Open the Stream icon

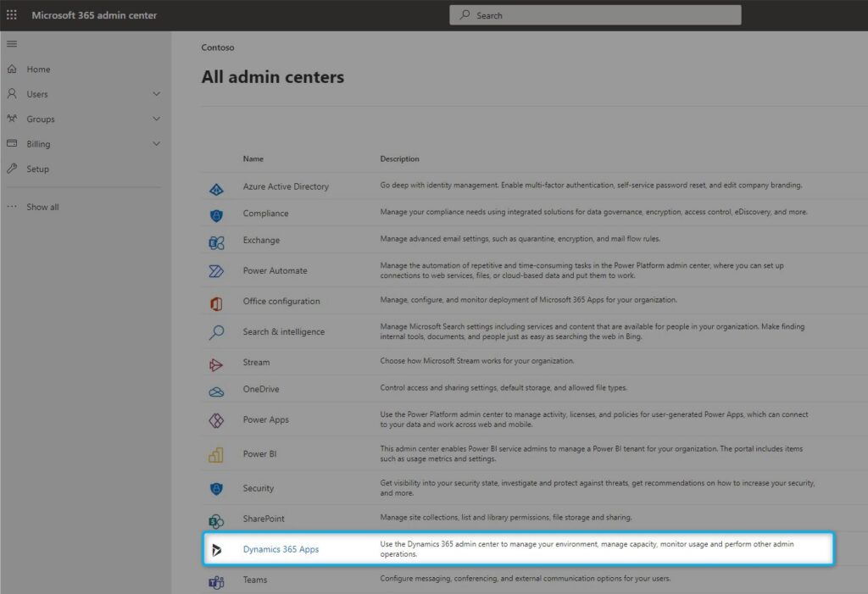tap(219, 362)
